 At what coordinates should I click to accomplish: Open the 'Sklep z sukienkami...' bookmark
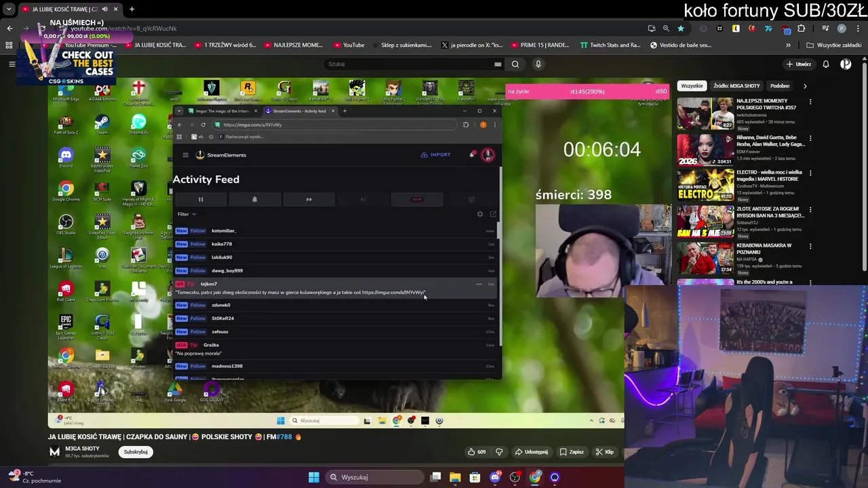click(x=401, y=45)
